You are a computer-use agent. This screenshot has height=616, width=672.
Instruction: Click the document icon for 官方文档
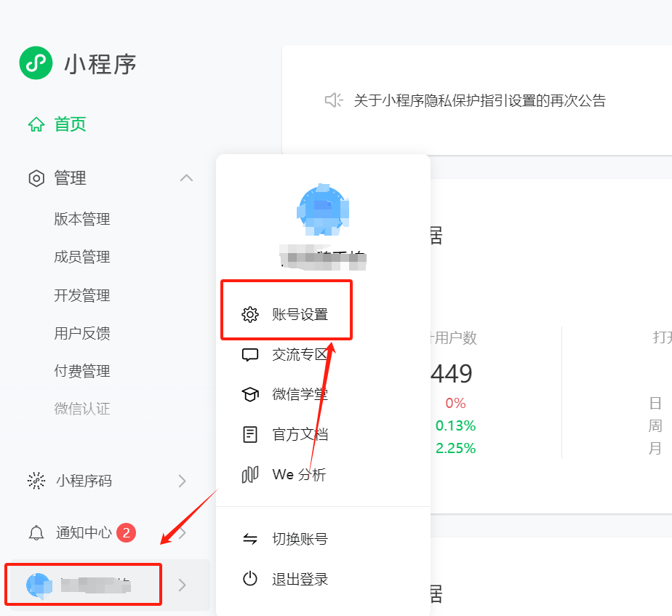click(250, 434)
